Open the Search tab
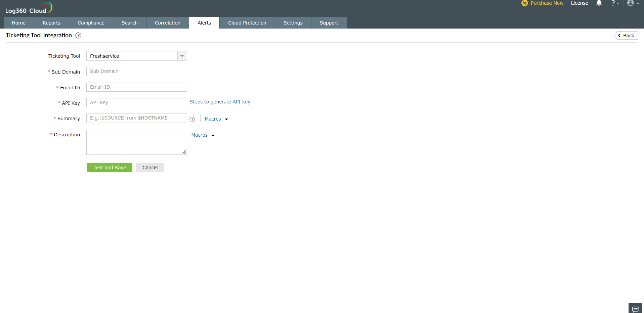644x313 pixels. pyautogui.click(x=130, y=23)
